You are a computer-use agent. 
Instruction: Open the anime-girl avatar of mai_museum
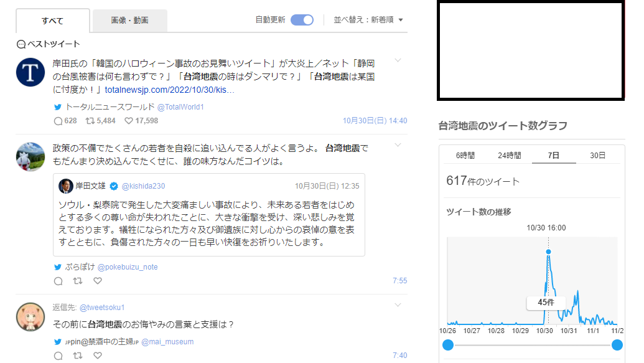click(30, 317)
